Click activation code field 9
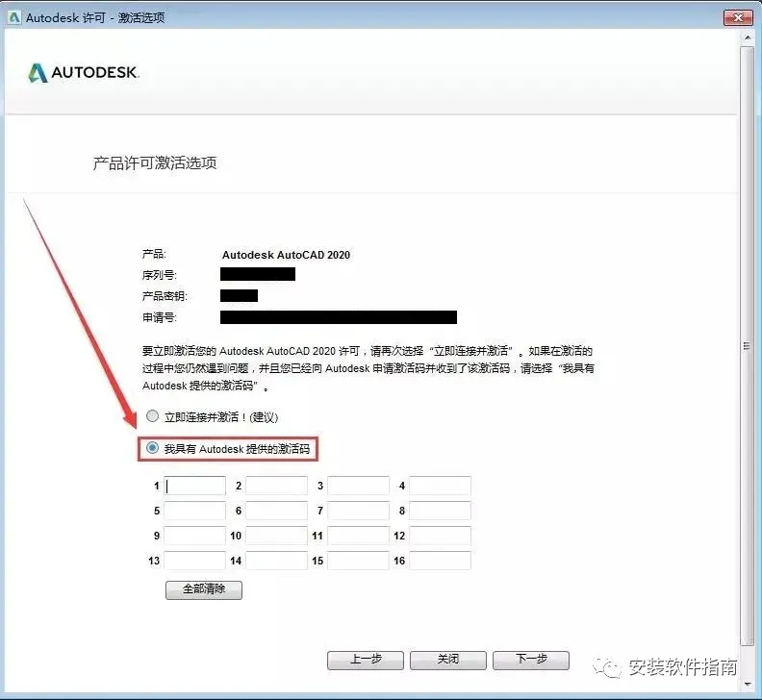The height and width of the screenshot is (700, 762). coord(195,536)
